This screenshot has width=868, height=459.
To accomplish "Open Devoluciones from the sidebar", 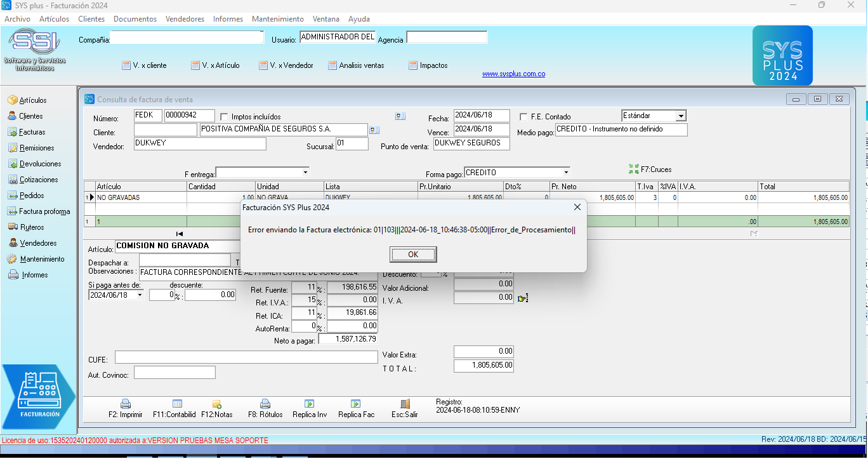I will 34,164.
